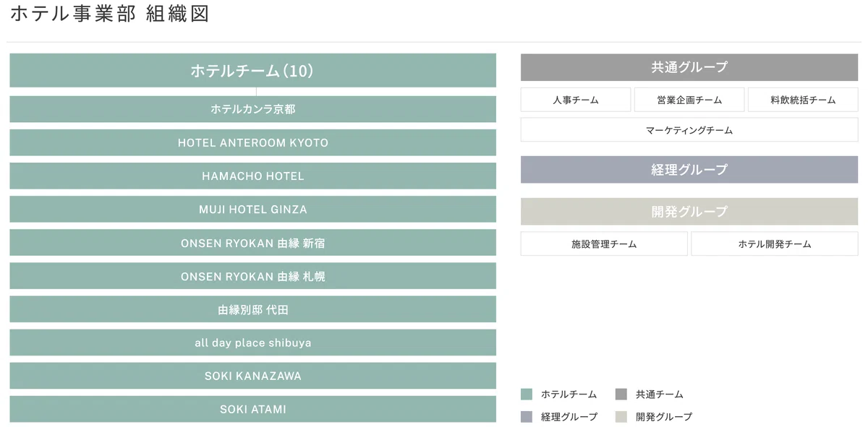868x427 pixels.
Task: Open 由縁別邸 代田 entry
Action: (252, 309)
